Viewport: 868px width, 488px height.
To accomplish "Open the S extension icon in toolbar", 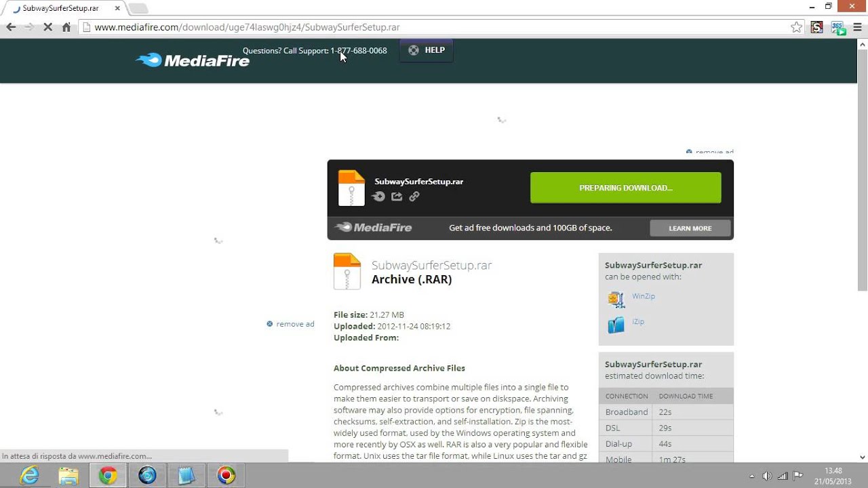I will tap(817, 27).
